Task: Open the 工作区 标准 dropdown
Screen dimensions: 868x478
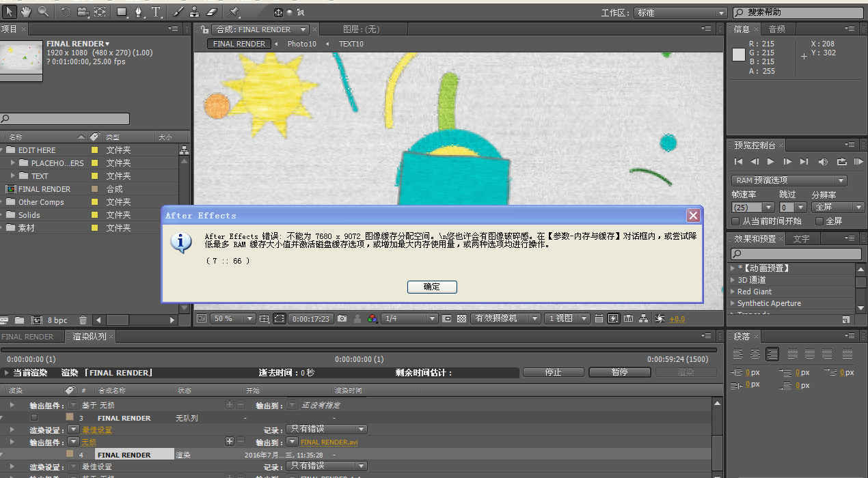Action: 681,13
